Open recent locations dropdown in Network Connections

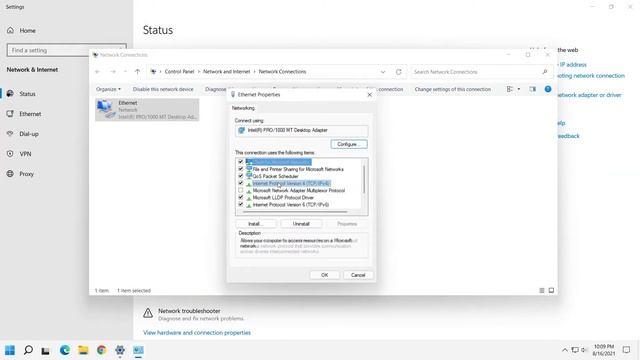(125, 72)
